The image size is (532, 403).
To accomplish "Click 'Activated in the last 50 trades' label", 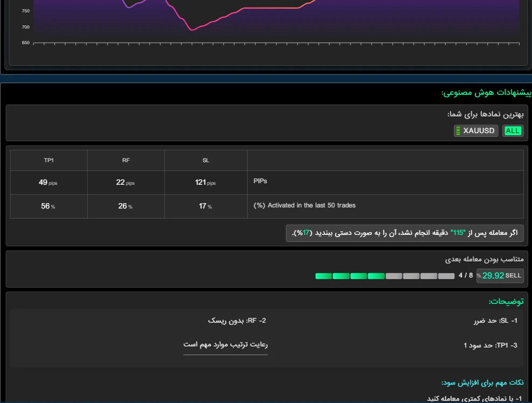I will (304, 205).
